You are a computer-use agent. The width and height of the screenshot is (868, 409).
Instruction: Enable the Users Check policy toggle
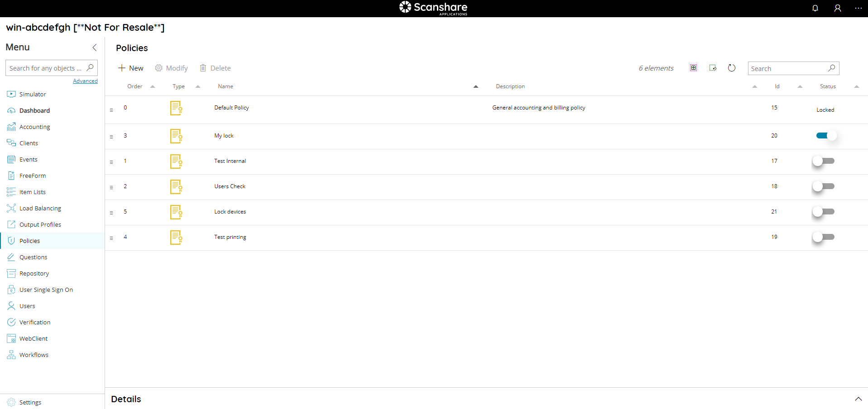[824, 186]
